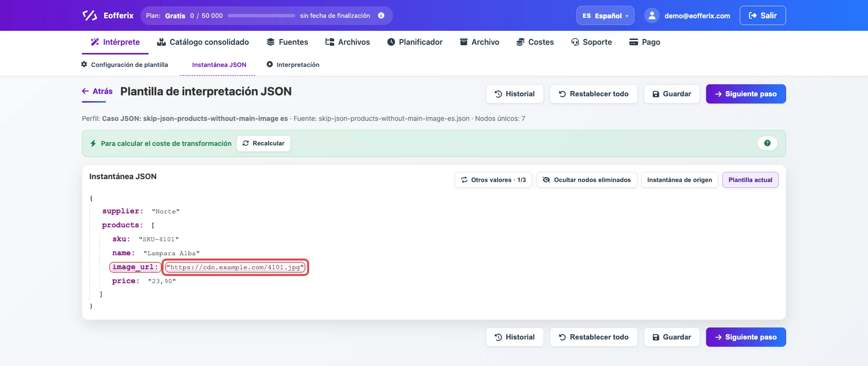Click the top Guardar button
Screen dimensions: 868x366
pos(672,94)
